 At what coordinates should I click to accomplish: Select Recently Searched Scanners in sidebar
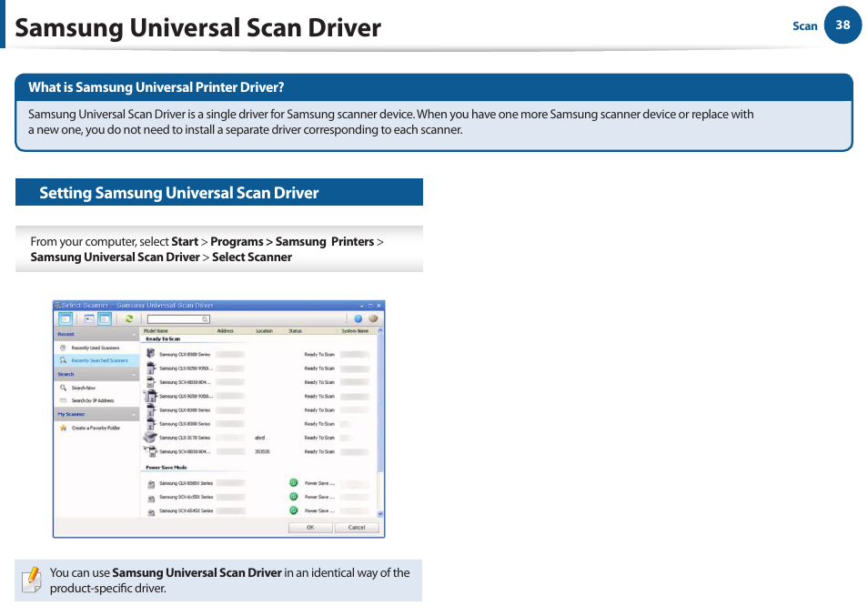(96, 360)
